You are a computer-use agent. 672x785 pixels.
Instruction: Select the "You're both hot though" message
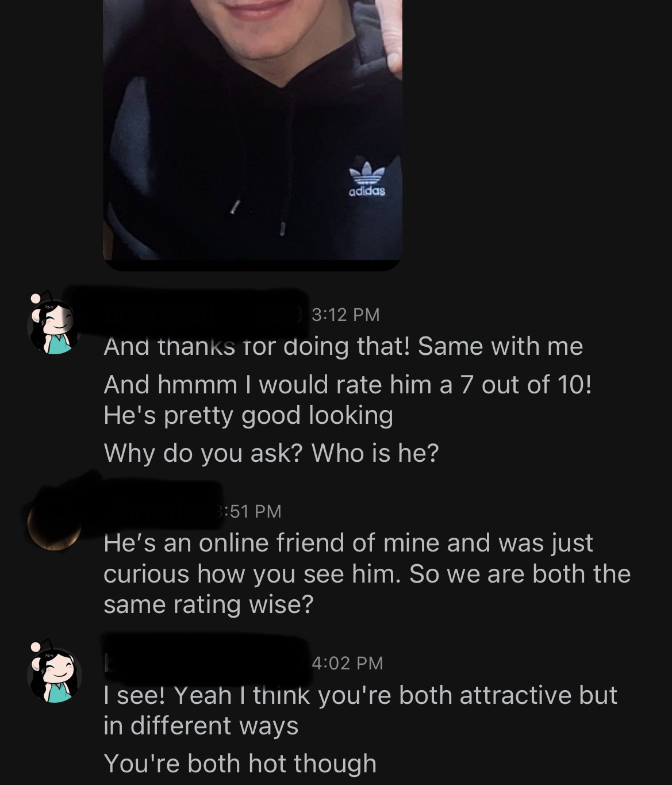point(240,764)
